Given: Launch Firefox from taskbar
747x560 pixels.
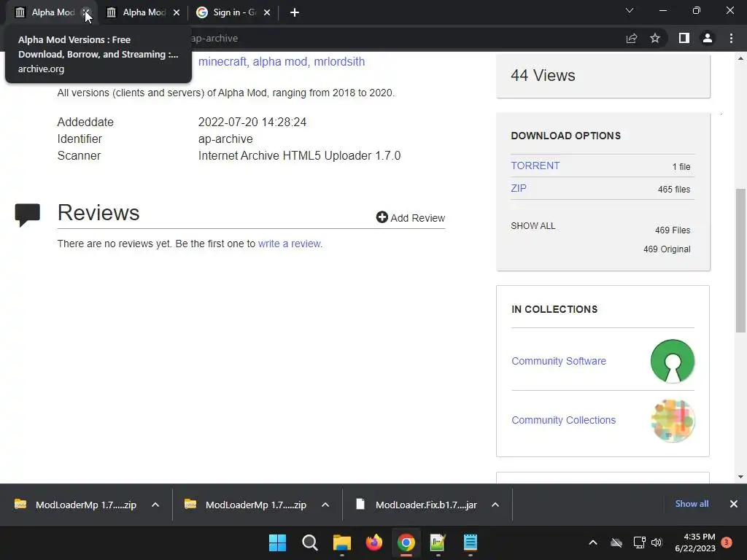Looking at the screenshot, I should (374, 542).
